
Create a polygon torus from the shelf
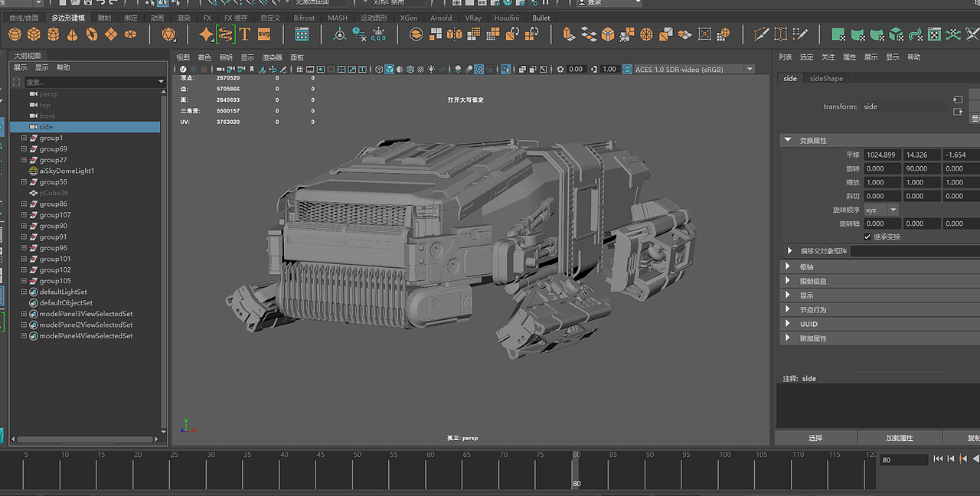pos(92,34)
